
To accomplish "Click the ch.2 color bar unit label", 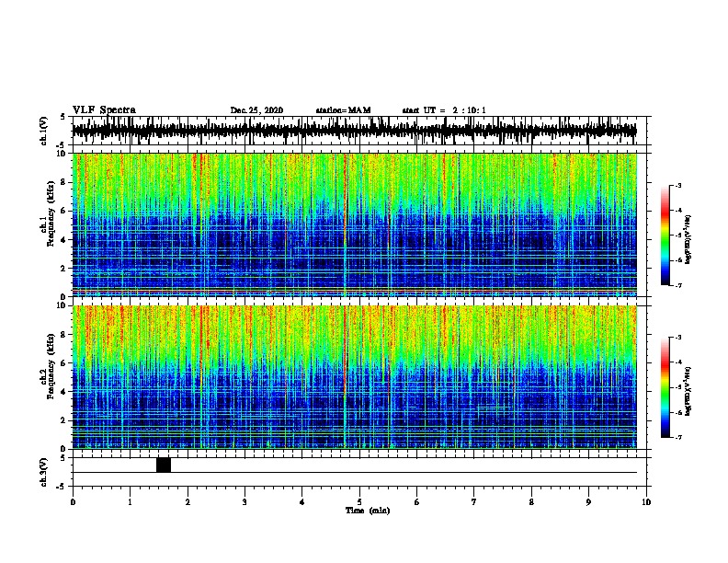I will tap(688, 391).
